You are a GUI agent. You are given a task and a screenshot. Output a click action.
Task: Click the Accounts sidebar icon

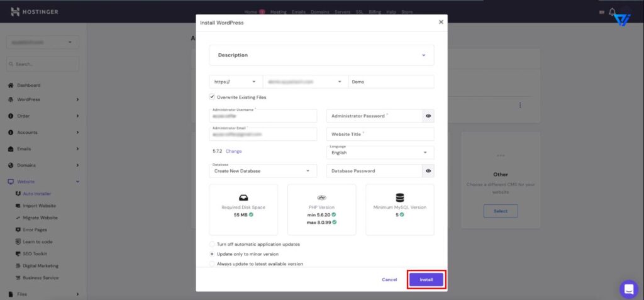[x=11, y=132]
